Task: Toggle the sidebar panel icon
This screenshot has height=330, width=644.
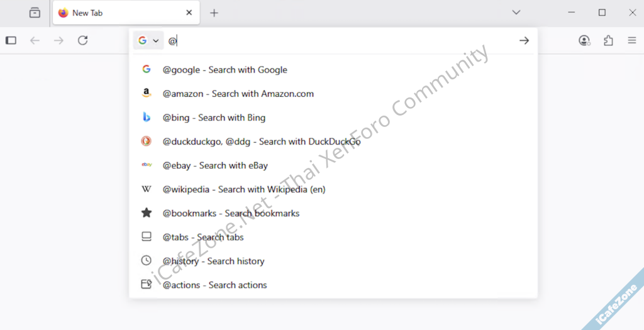Action: coord(11,40)
